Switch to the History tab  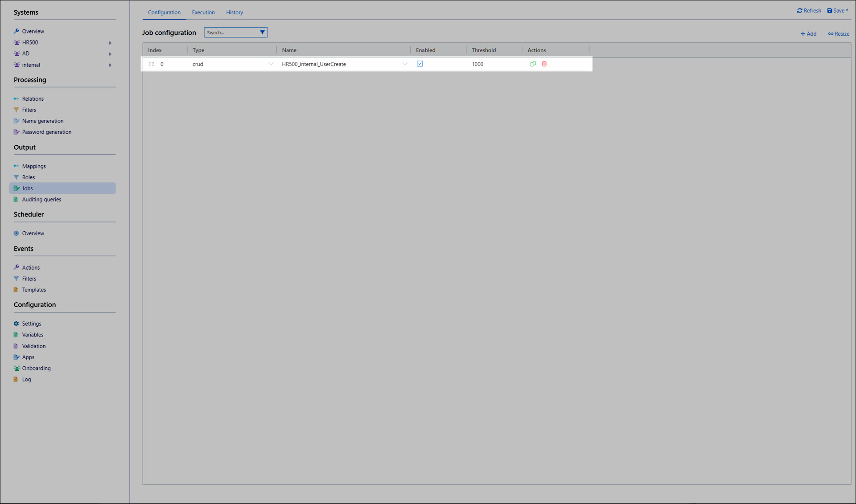tap(235, 12)
